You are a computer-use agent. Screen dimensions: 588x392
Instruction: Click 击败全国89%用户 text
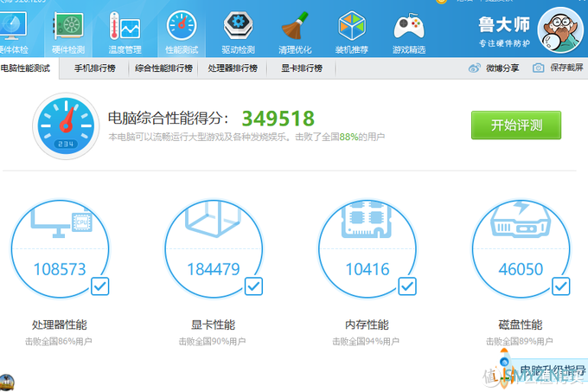click(x=520, y=341)
